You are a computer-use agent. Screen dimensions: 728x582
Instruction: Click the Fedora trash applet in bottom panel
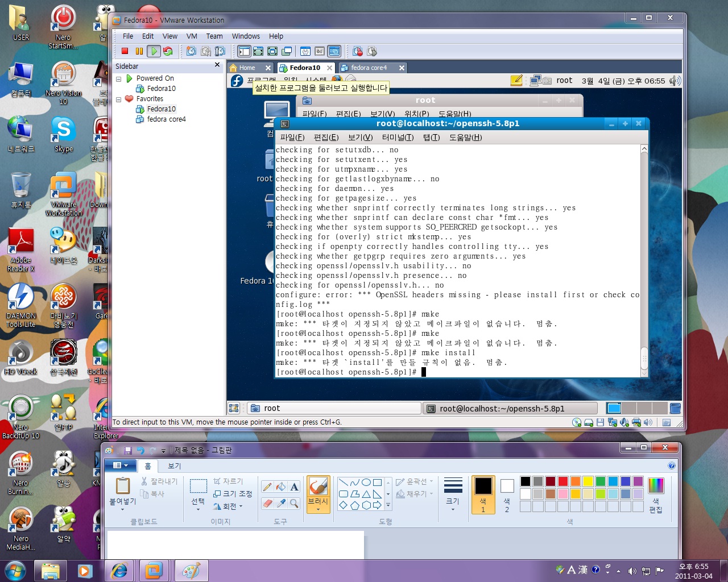[675, 408]
